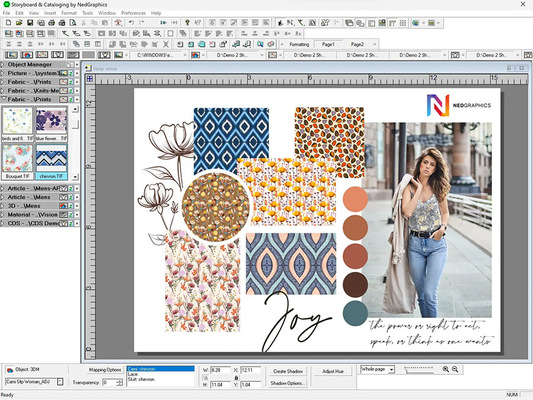Click the grid view toolbar icon

click(403, 23)
